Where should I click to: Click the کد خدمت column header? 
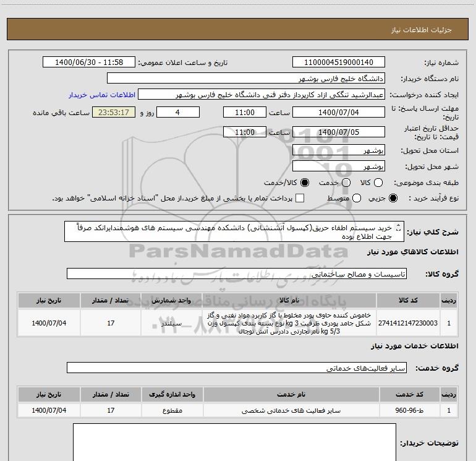(409, 394)
